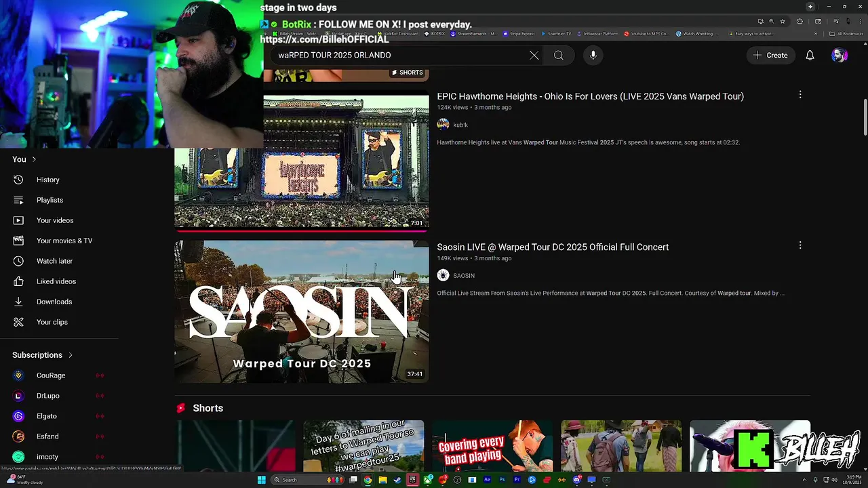Viewport: 868px width, 488px height.
Task: Open the SAOSIN channel link
Action: pos(464,276)
